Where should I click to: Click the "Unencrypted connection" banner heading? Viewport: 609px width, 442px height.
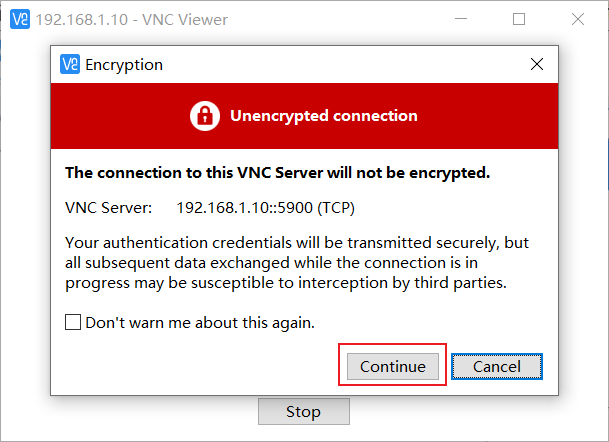click(x=324, y=116)
